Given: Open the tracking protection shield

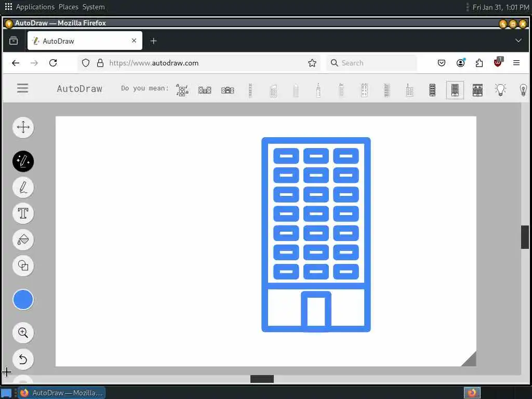Looking at the screenshot, I should (86, 63).
